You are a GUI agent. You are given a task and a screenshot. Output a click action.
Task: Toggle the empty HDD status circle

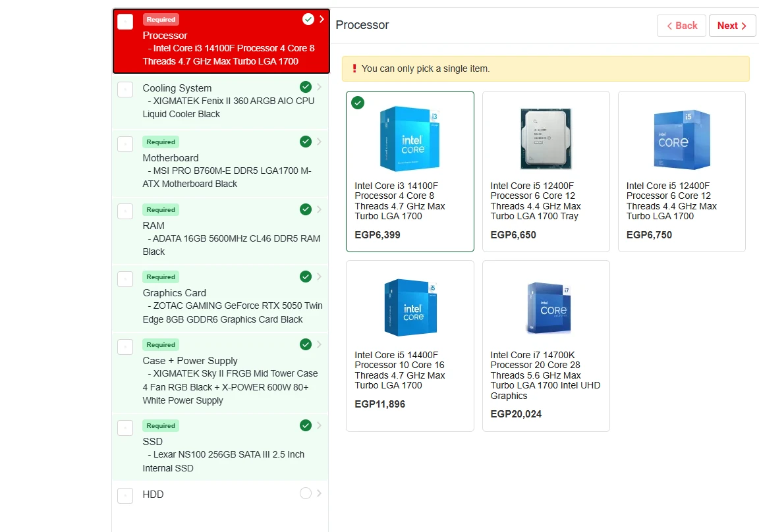(x=305, y=493)
